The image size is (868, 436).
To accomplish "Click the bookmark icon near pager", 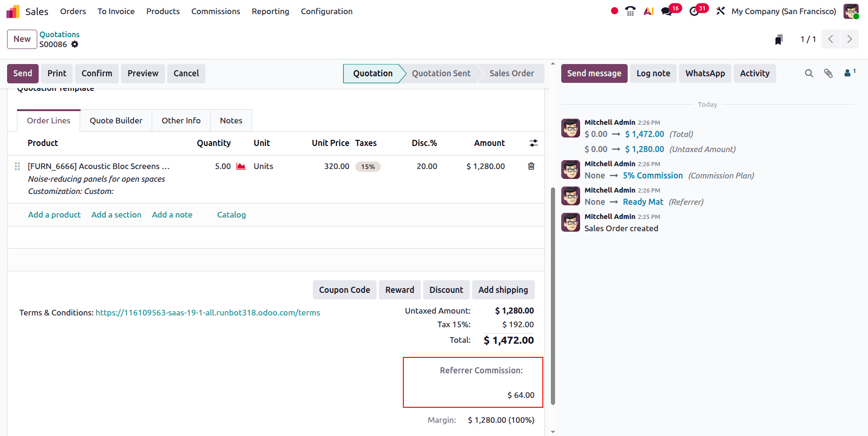I will [x=779, y=40].
